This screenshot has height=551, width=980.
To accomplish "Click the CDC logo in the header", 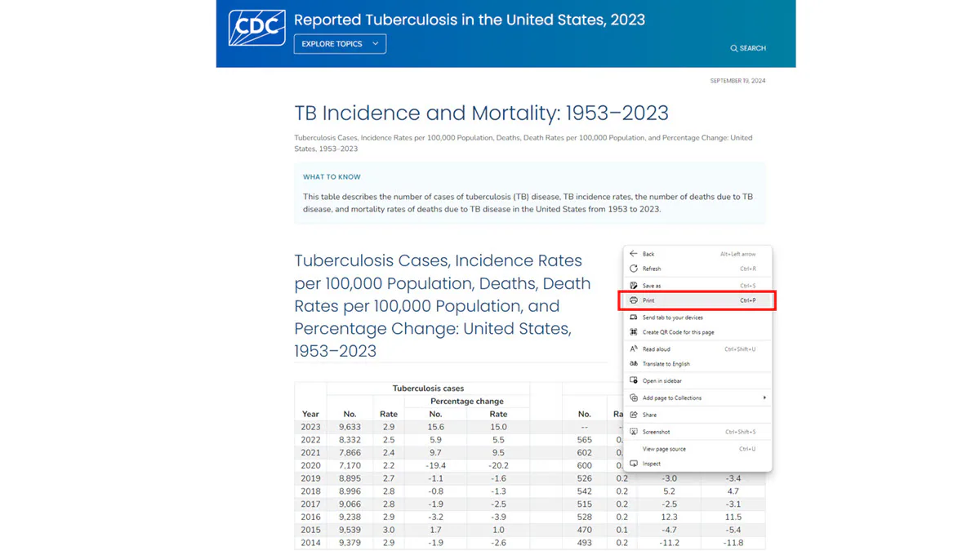I will [257, 28].
